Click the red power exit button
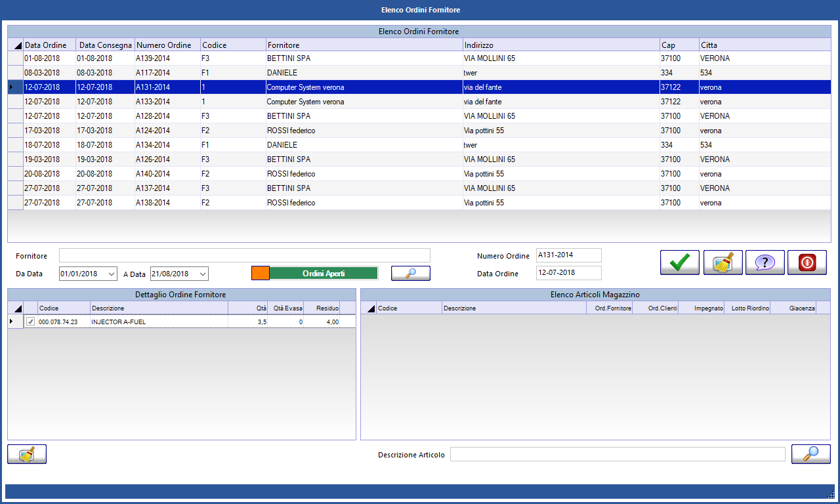The width and height of the screenshot is (840, 504). point(807,262)
